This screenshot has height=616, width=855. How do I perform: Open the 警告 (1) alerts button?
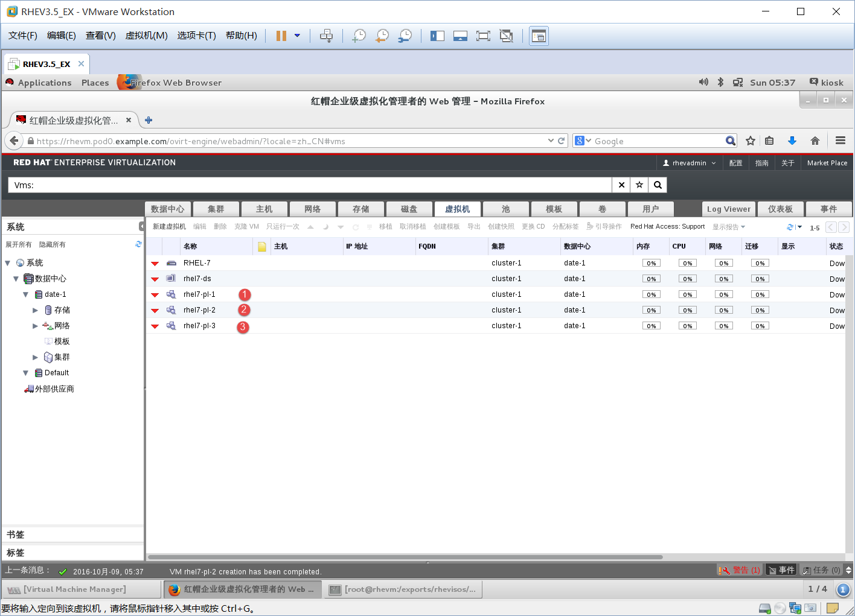[740, 570]
